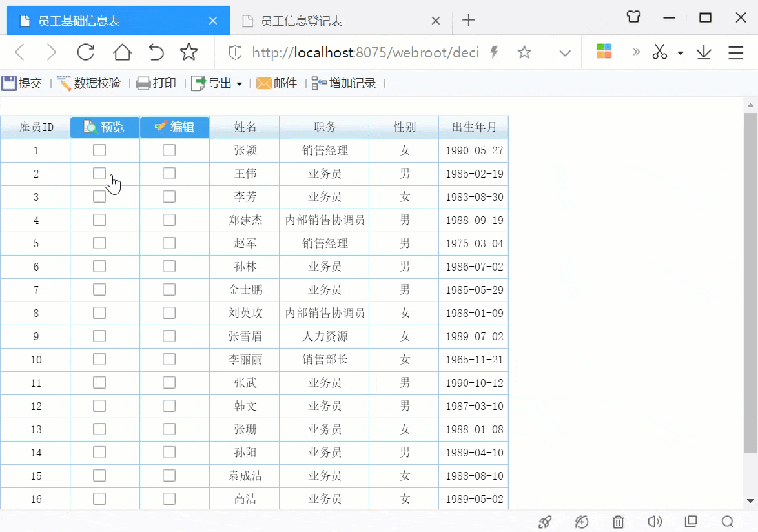Click the 提交 submit icon
This screenshot has height=532, width=758.
8,83
